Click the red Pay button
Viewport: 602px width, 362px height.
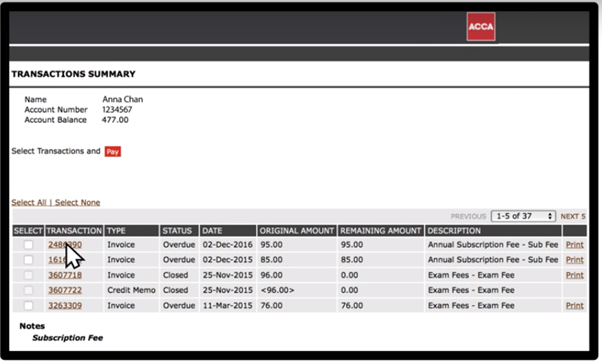pyautogui.click(x=112, y=151)
